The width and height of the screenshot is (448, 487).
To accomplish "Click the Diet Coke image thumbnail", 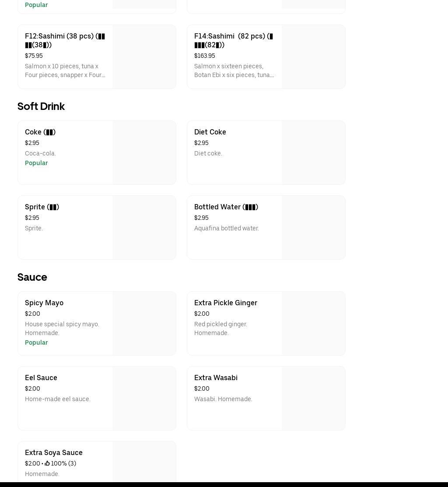I will click(x=313, y=152).
